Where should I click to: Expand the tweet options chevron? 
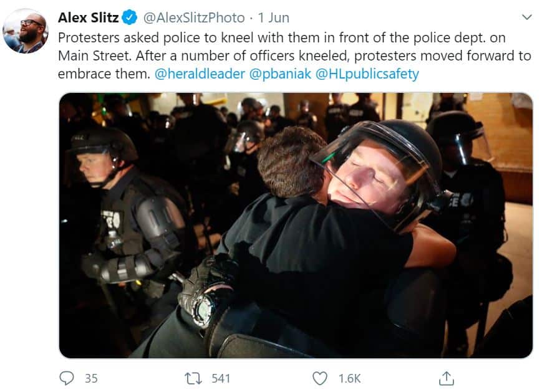click(527, 17)
